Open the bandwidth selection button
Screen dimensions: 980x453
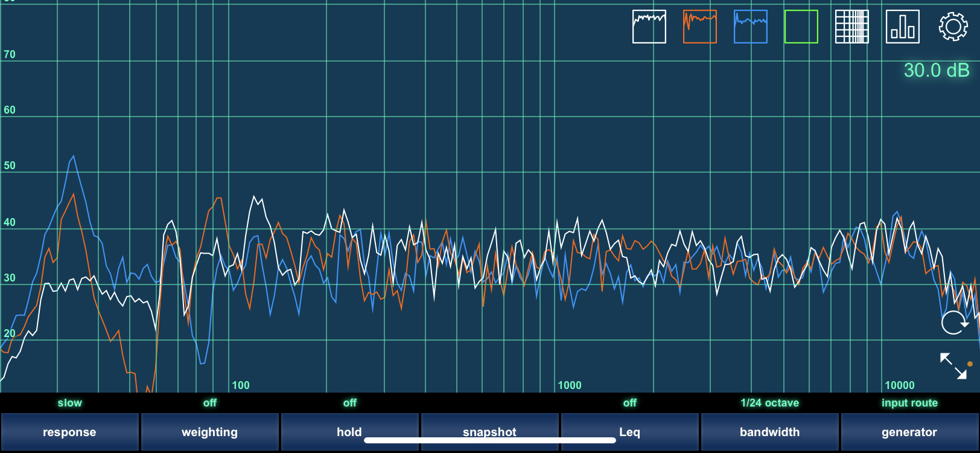pos(769,432)
